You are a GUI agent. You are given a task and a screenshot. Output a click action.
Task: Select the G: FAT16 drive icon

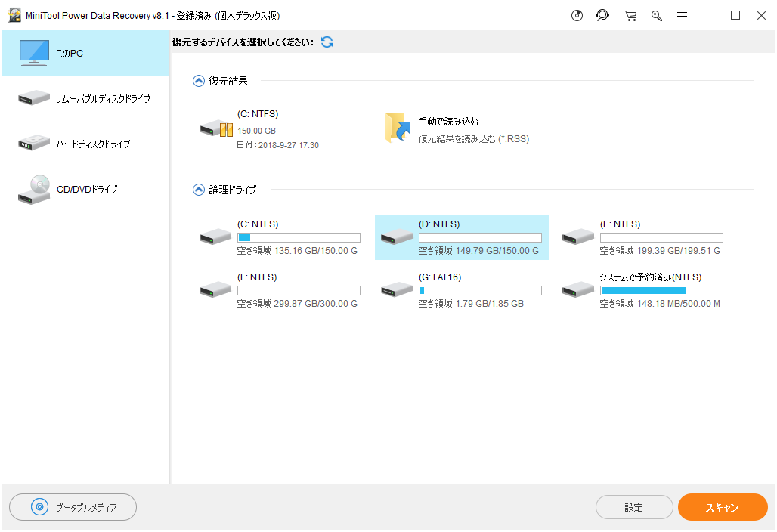point(396,289)
